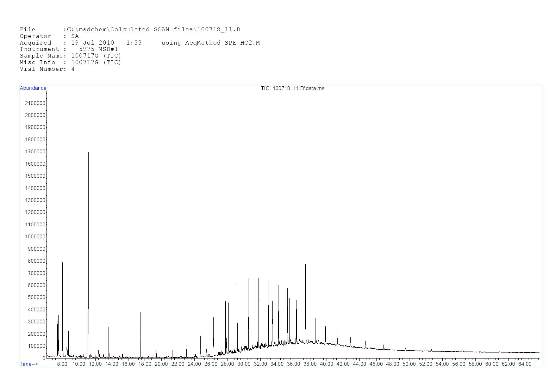555x392 pixels.
Task: Click the Instrument 5975 MSD#1 text
Action: [69, 49]
